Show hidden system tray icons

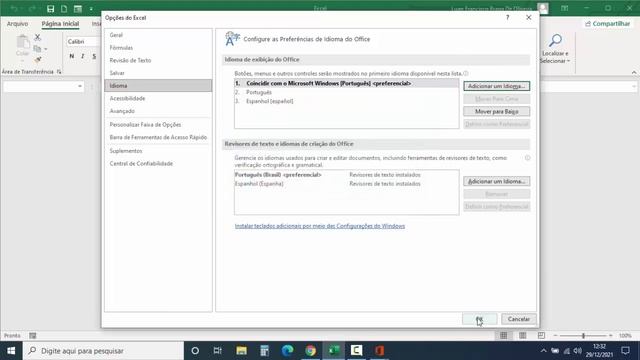544,351
